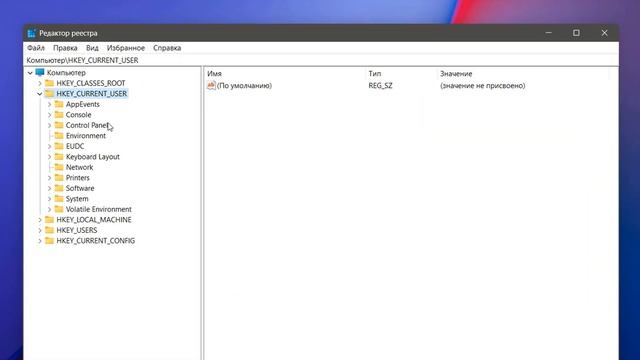Click the Registry Editor title bar icon
640x360 pixels.
pyautogui.click(x=31, y=33)
